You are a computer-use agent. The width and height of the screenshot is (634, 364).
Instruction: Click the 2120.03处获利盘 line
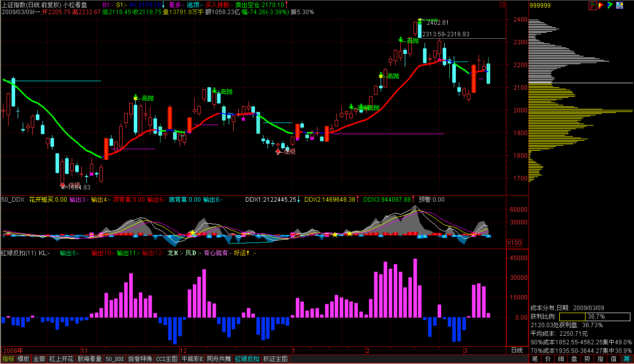click(x=566, y=325)
